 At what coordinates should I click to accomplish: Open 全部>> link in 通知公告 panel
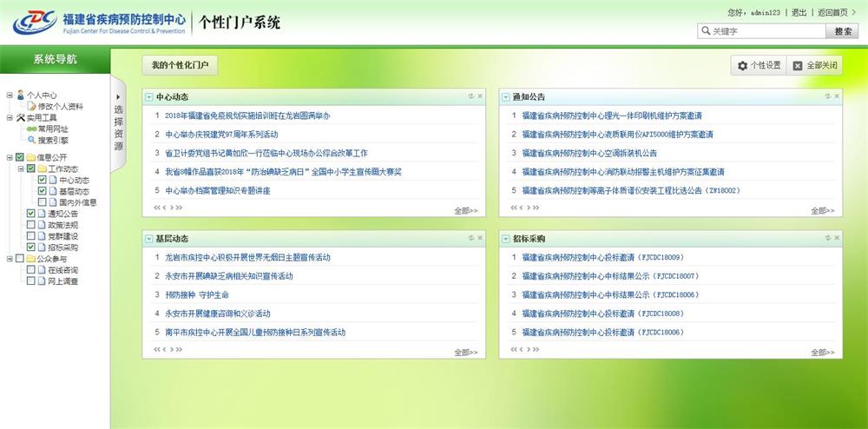(822, 210)
